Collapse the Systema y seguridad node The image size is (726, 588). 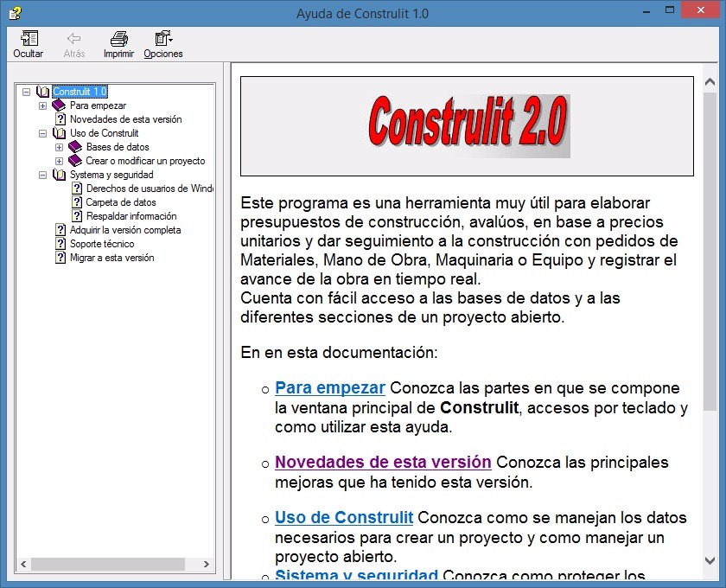[x=42, y=176]
